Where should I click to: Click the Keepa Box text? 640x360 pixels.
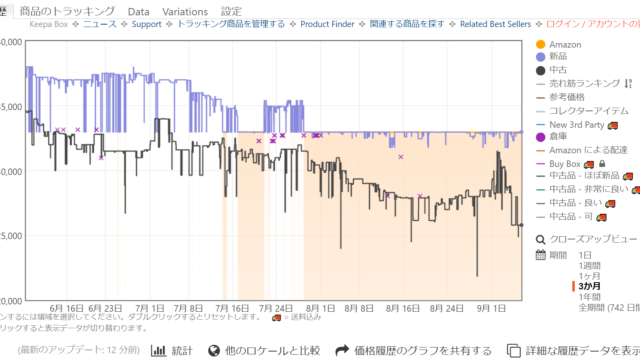tap(49, 24)
